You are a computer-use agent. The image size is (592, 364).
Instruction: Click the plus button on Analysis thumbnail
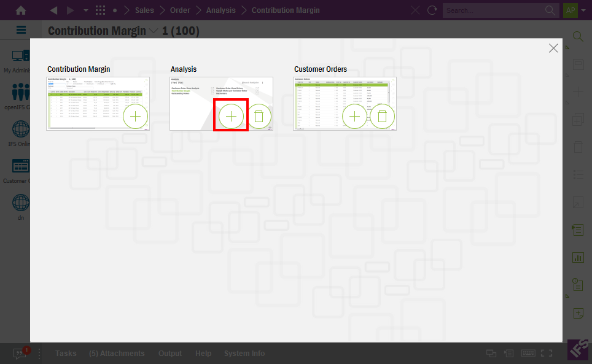point(231,116)
